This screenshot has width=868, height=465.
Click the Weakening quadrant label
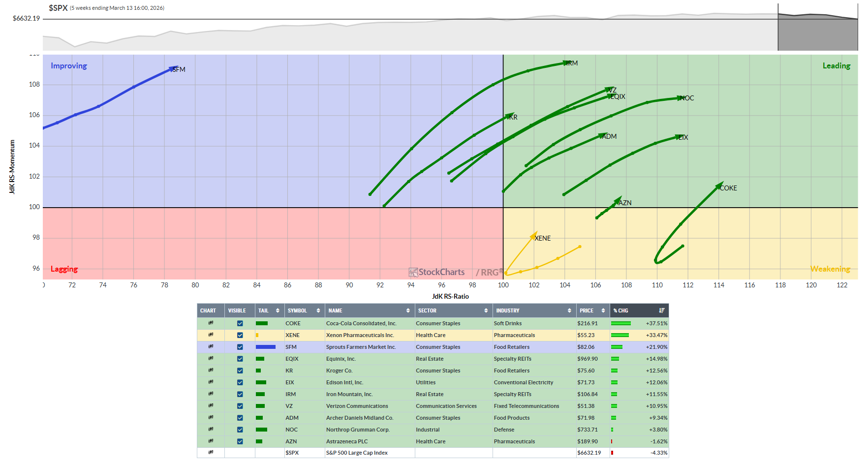click(830, 269)
